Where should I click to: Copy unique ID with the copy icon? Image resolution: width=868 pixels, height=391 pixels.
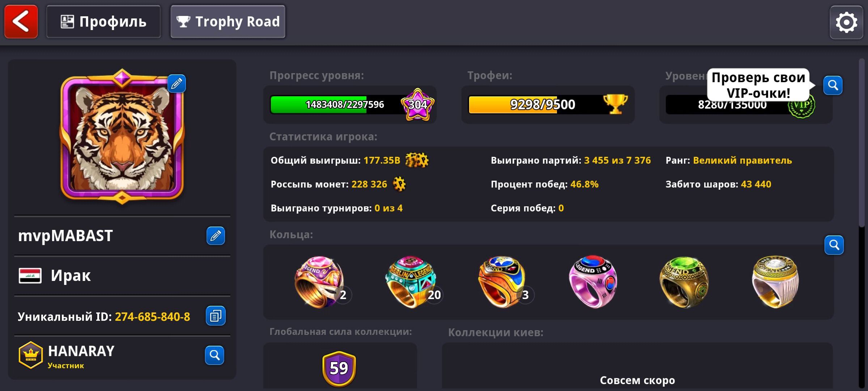tap(216, 316)
